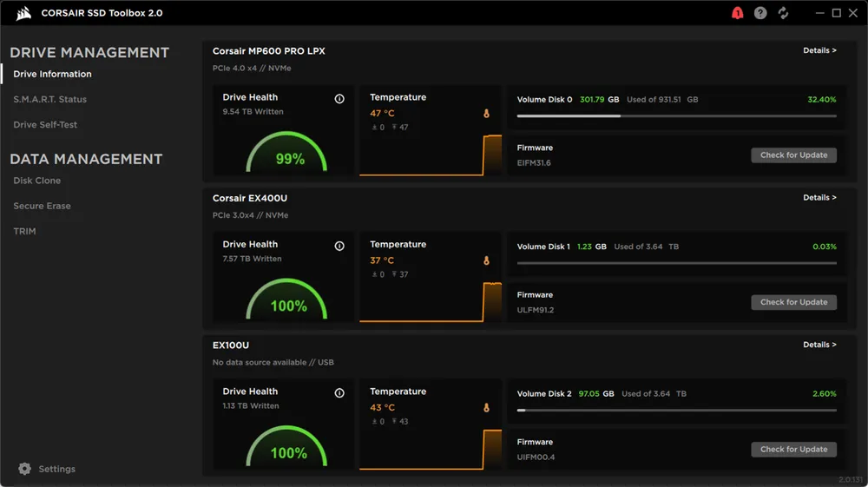Image resolution: width=868 pixels, height=487 pixels.
Task: Select Secure Erase option
Action: [x=42, y=206]
